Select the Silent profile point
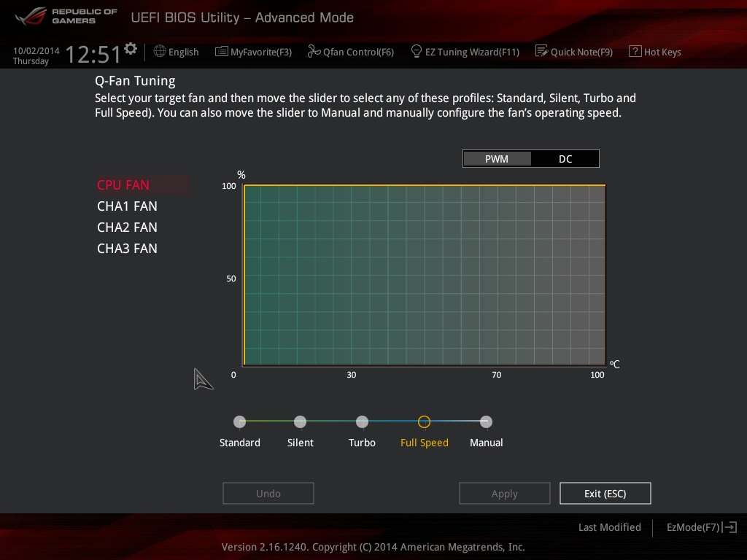 point(300,422)
